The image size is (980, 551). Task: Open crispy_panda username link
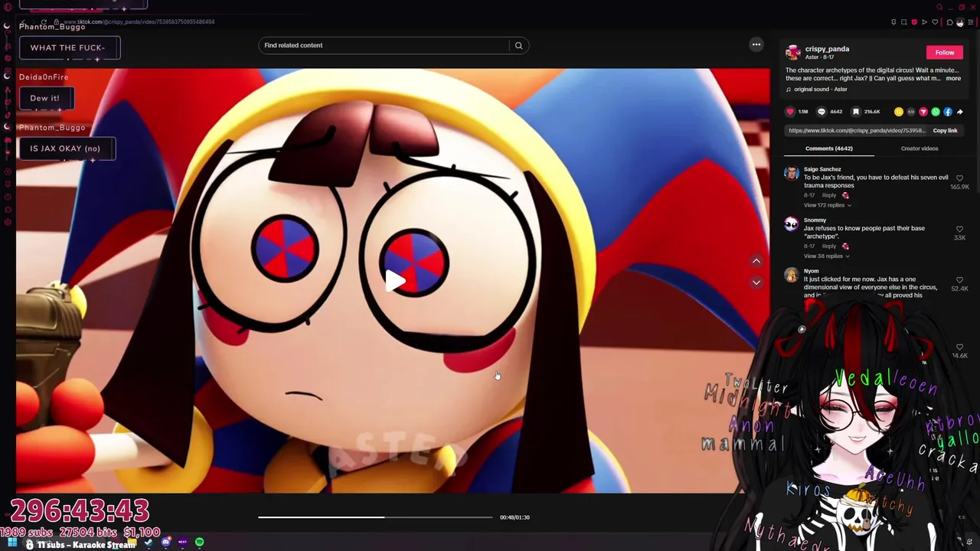coord(827,49)
